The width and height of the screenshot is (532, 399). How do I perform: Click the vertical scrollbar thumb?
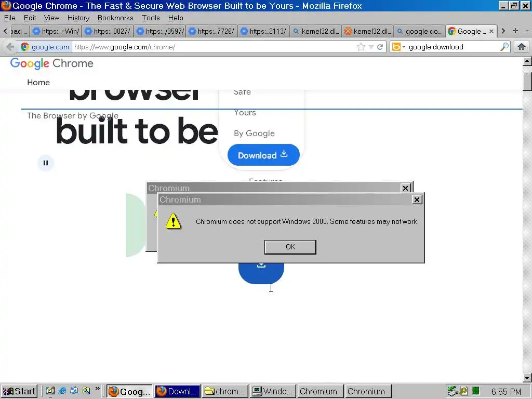pyautogui.click(x=527, y=82)
